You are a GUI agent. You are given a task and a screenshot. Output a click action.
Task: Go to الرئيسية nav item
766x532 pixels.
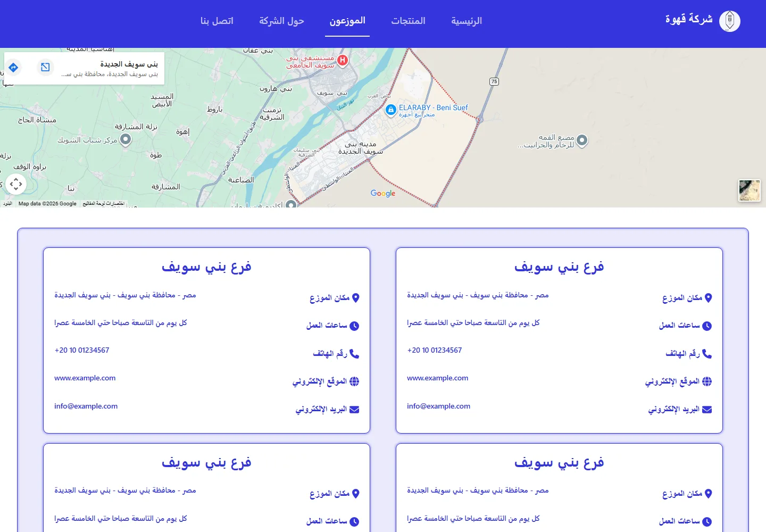pos(467,21)
